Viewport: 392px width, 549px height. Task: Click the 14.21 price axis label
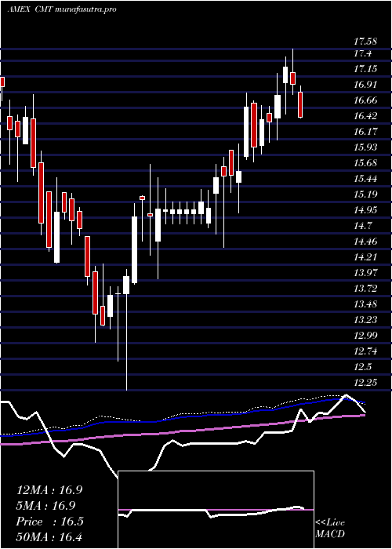coord(365,257)
